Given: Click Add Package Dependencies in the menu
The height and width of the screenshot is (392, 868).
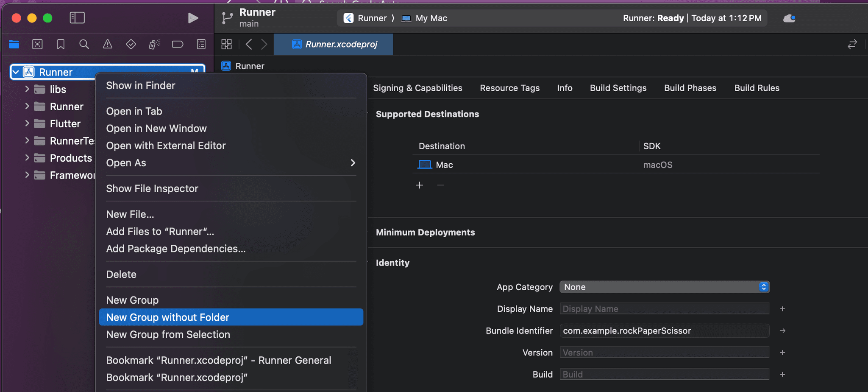Looking at the screenshot, I should [175, 249].
